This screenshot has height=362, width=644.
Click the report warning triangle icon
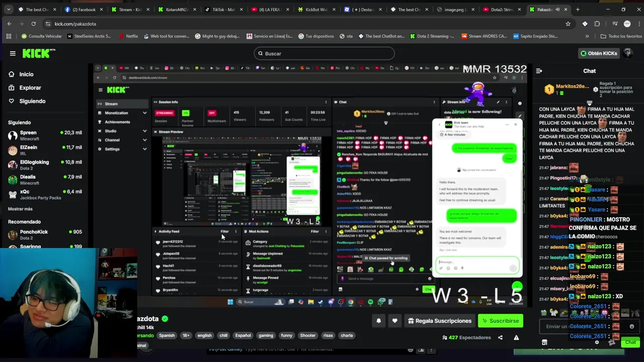516,337
